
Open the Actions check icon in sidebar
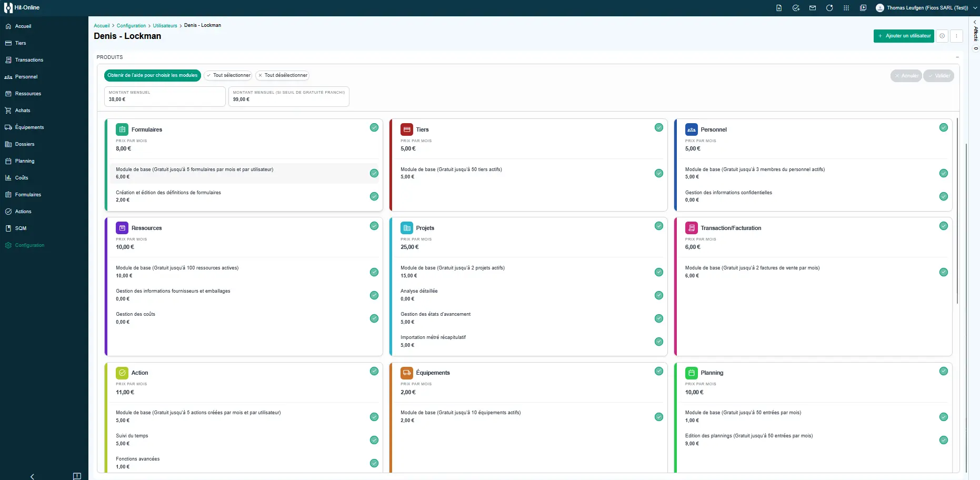8,212
